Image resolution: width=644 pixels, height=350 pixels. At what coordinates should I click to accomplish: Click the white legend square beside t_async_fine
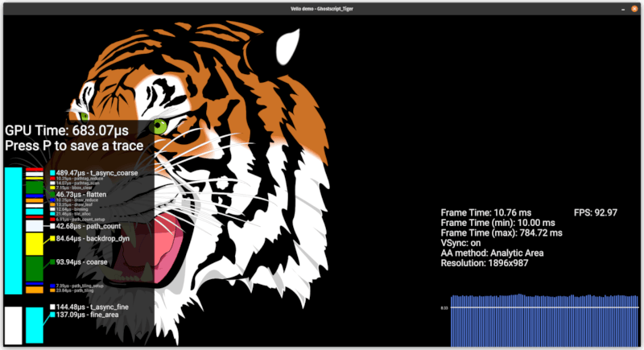coord(52,307)
